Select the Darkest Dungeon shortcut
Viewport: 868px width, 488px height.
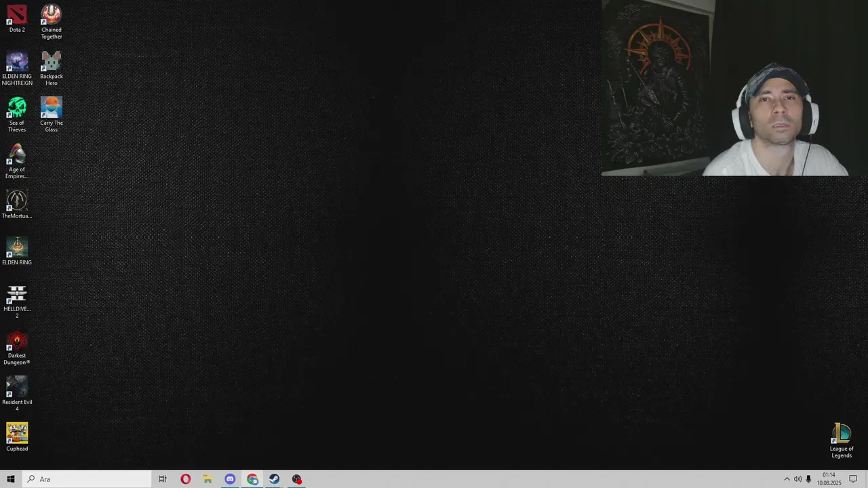tap(17, 348)
